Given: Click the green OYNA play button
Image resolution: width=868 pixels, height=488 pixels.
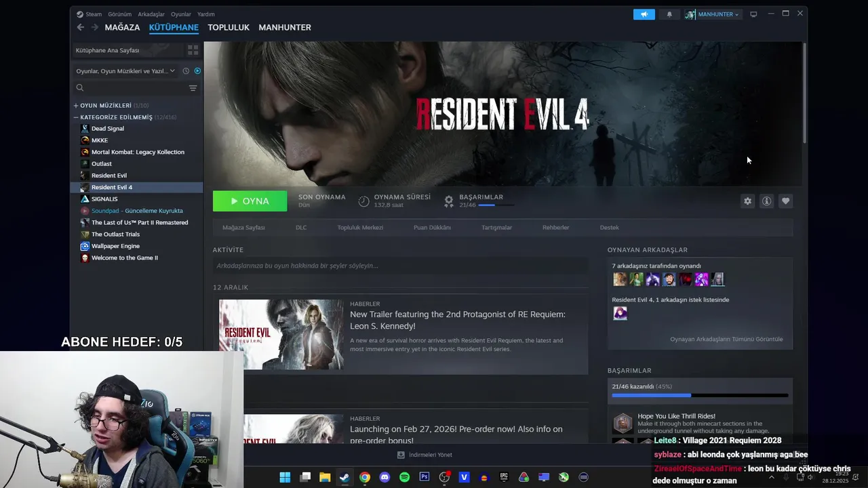Looking at the screenshot, I should click(x=250, y=201).
